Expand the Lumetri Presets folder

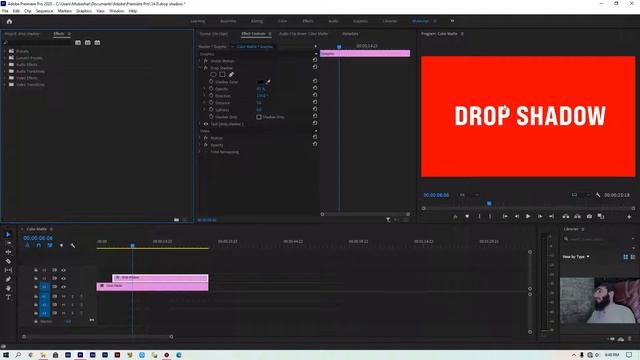click(x=4, y=58)
